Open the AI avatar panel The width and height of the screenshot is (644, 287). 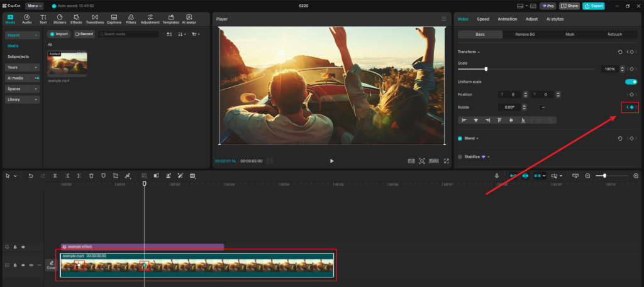coord(189,19)
